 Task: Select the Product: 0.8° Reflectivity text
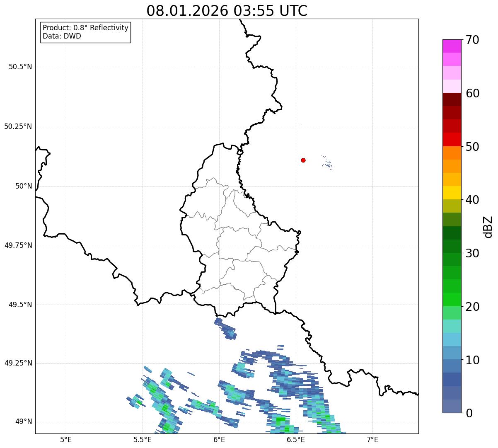(86, 28)
